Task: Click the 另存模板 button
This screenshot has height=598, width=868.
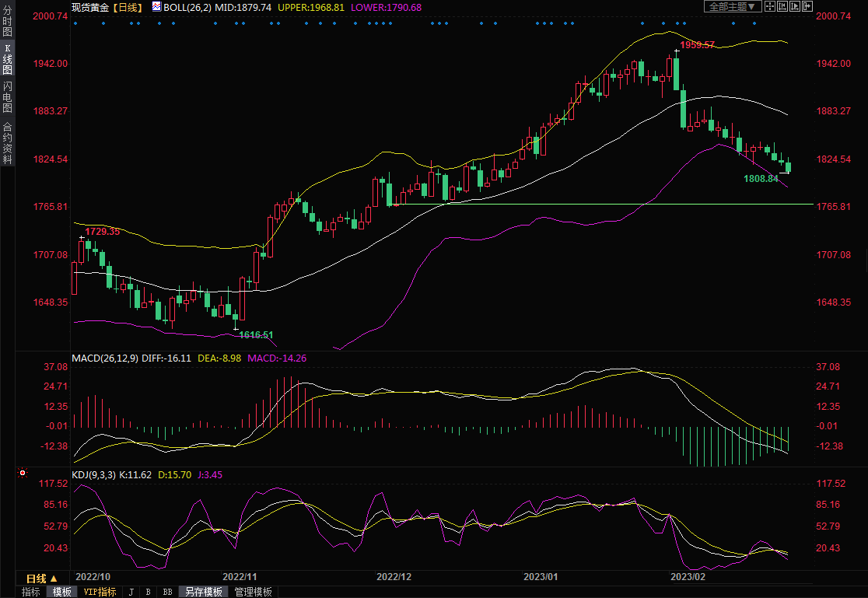Action: [x=204, y=592]
